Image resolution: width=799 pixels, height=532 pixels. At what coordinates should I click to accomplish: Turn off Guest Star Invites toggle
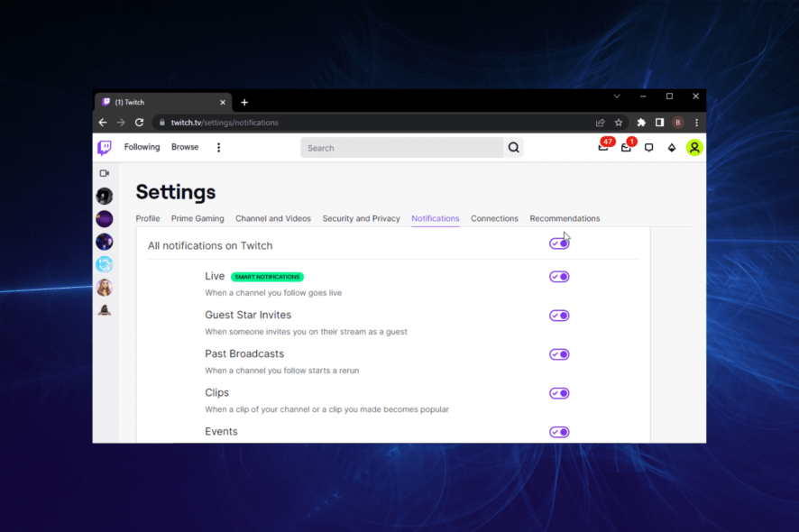[x=559, y=316]
